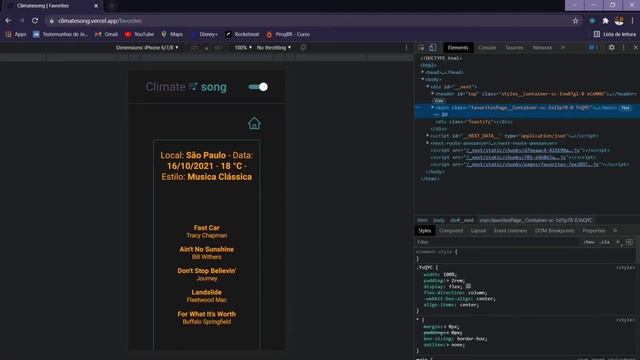This screenshot has height=360, width=640.
Task: Open the Apps bookmark shortcut
Action: [16, 34]
